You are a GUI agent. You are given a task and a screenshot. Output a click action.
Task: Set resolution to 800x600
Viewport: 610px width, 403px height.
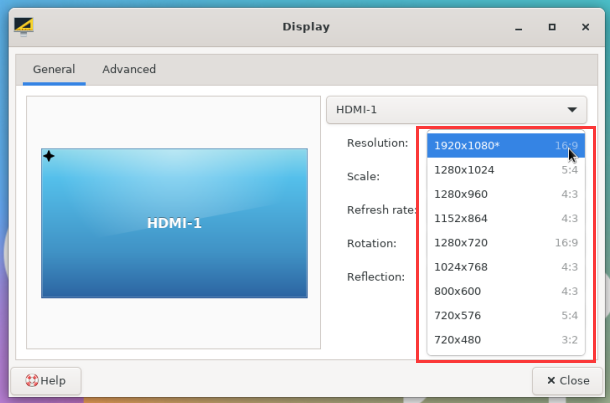pos(506,291)
